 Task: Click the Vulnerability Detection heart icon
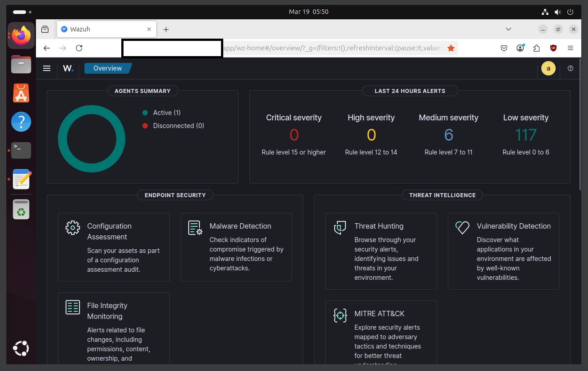pyautogui.click(x=462, y=228)
